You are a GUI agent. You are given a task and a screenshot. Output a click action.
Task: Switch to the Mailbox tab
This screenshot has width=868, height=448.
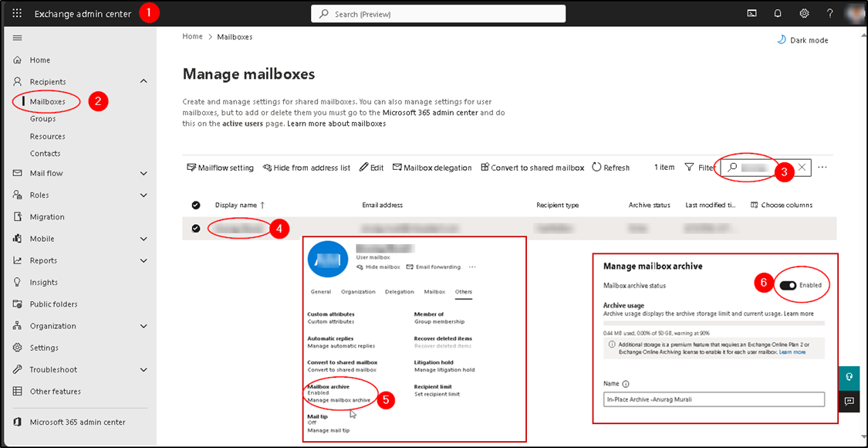tap(434, 292)
